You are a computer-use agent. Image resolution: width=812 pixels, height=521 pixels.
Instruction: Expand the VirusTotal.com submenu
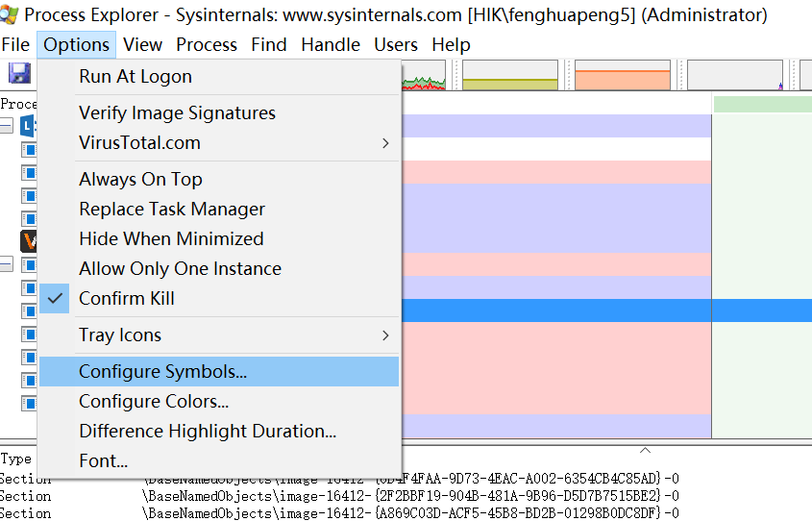(x=219, y=143)
